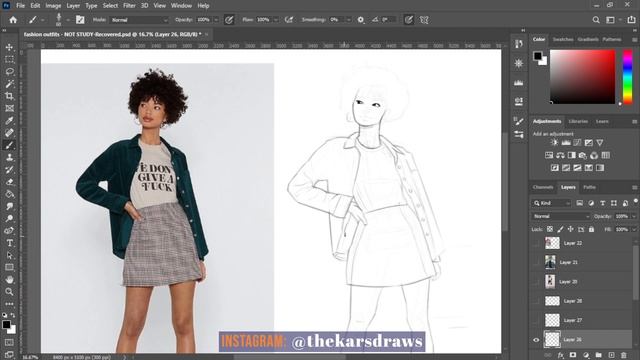
Task: Open the brush Mode dropdown
Action: tap(139, 20)
